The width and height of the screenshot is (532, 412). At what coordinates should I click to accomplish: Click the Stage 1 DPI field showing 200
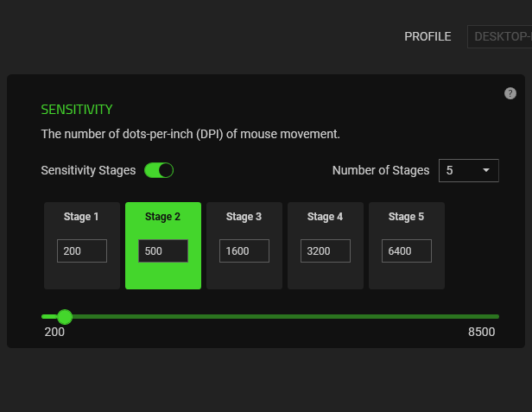82,250
